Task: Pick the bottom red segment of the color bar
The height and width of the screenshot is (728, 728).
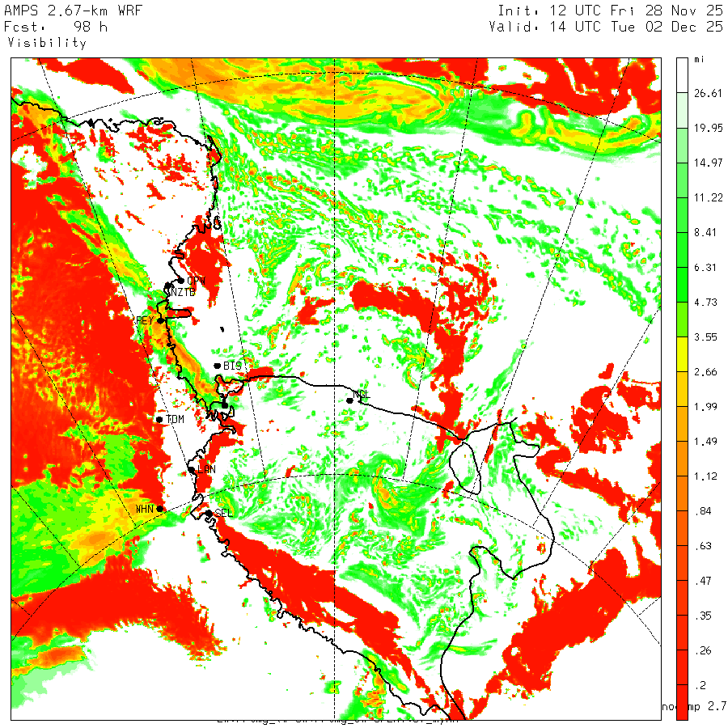Action: (x=682, y=702)
